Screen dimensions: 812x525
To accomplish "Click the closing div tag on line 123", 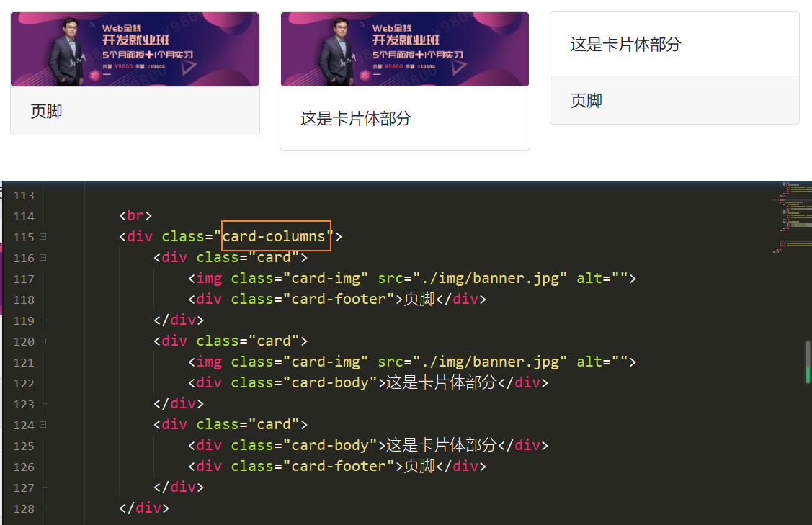I will (x=179, y=403).
